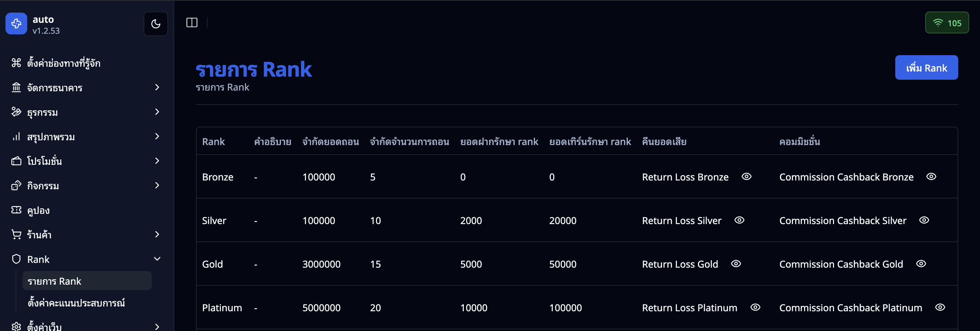The height and width of the screenshot is (331, 980).
Task: Reveal Commission Cashback Gold with eye icon
Action: 921,264
